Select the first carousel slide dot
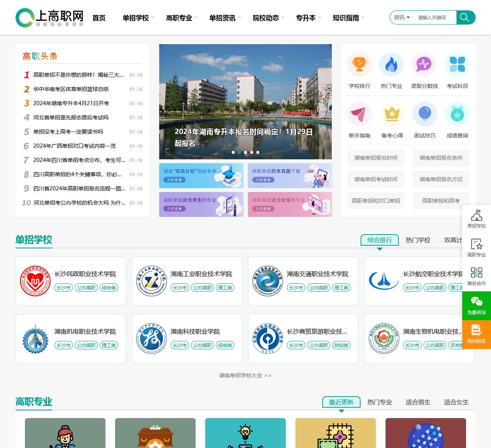The height and width of the screenshot is (448, 491). 233,152
